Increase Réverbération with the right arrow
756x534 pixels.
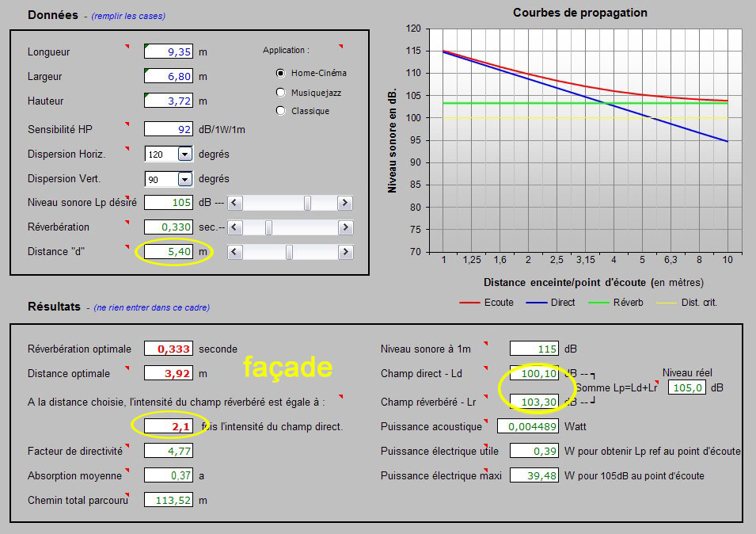pos(344,228)
